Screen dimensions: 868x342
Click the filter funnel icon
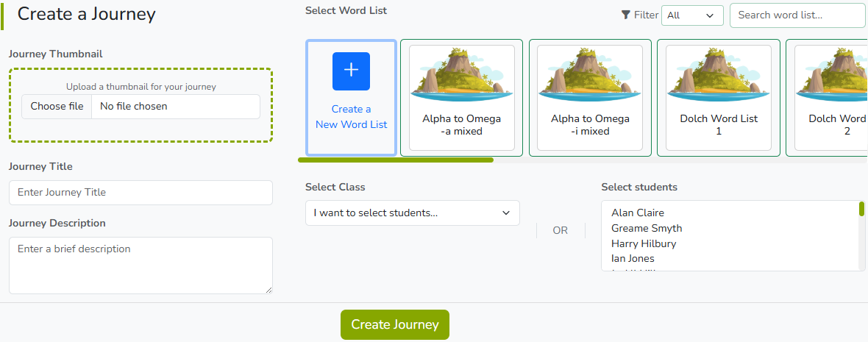tap(626, 15)
